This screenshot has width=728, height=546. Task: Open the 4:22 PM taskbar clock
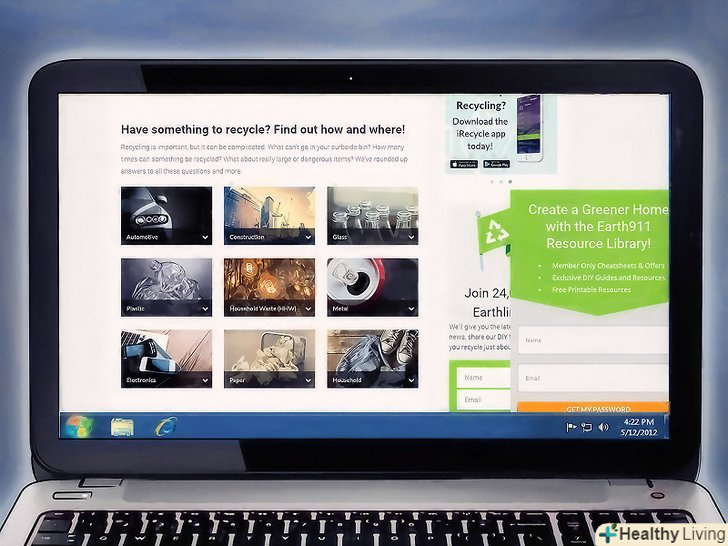click(639, 422)
